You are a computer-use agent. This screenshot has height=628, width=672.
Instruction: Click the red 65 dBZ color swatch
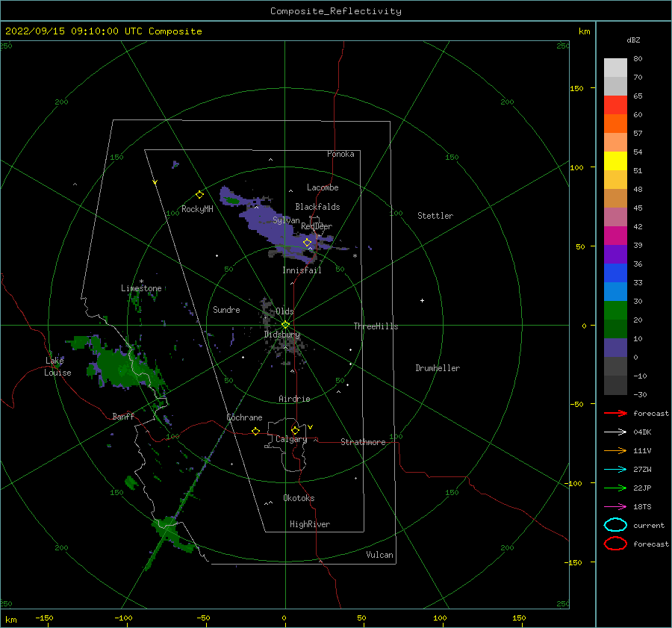pos(615,105)
